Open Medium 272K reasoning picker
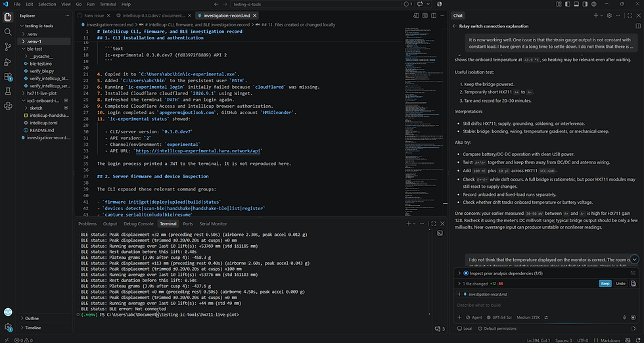This screenshot has width=644, height=343. tap(528, 317)
